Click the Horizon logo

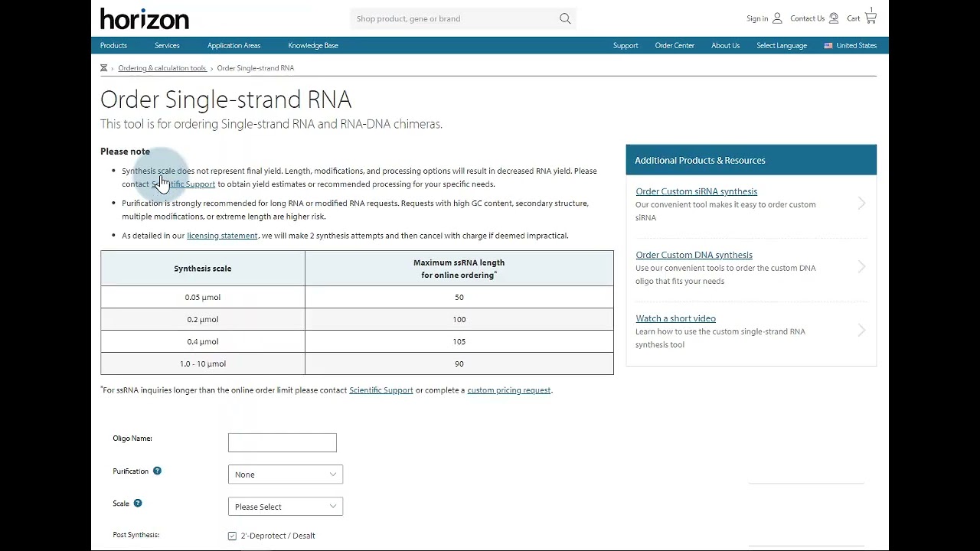[x=145, y=18]
